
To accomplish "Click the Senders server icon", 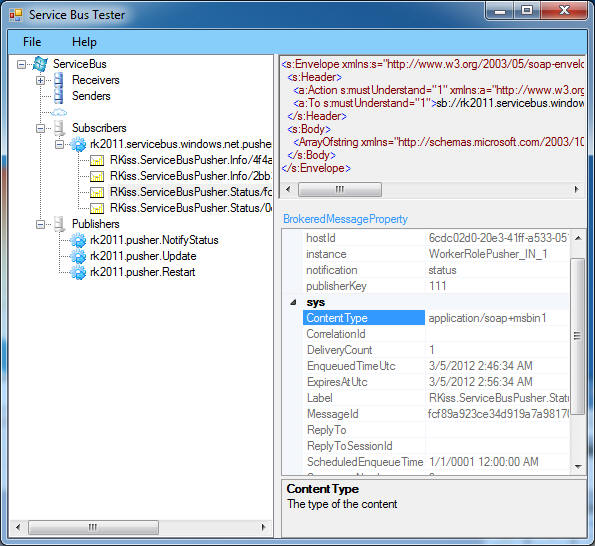I will (59, 96).
